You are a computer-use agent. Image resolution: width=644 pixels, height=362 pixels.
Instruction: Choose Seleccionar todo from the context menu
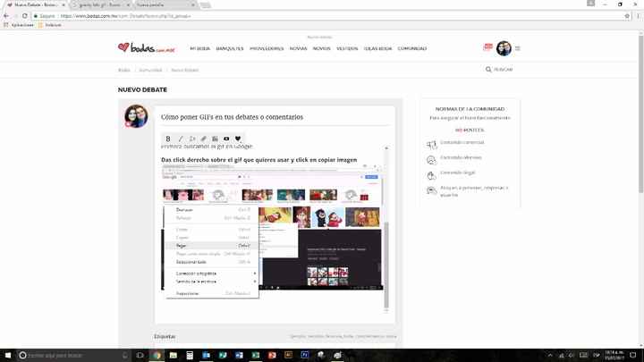tap(211, 262)
